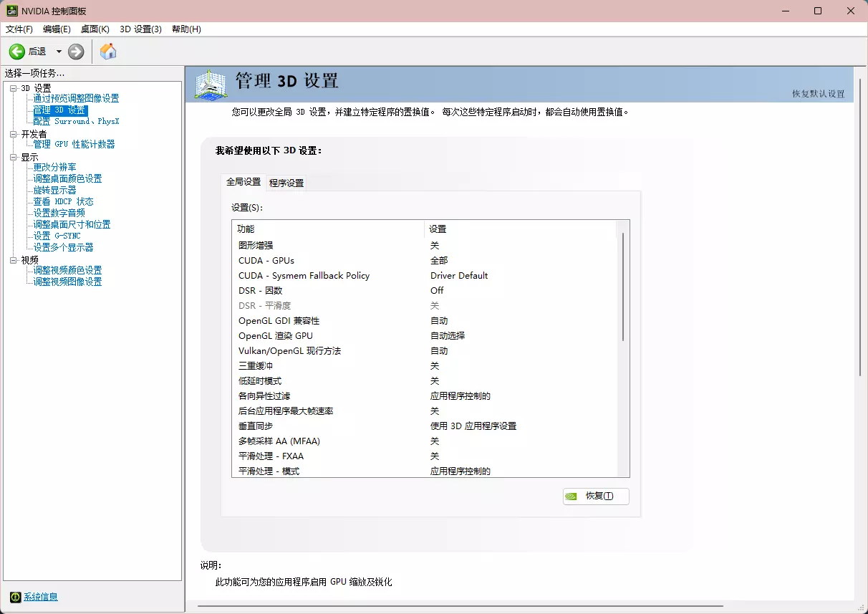Open 调整视频图像设置
Screen dimensions: 868x614
(x=67, y=282)
